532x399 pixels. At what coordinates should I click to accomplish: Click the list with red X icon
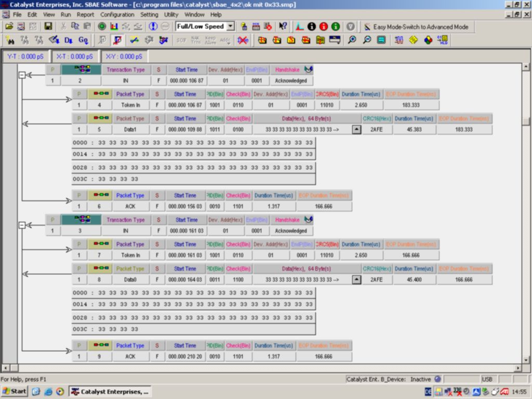pyautogui.click(x=268, y=26)
